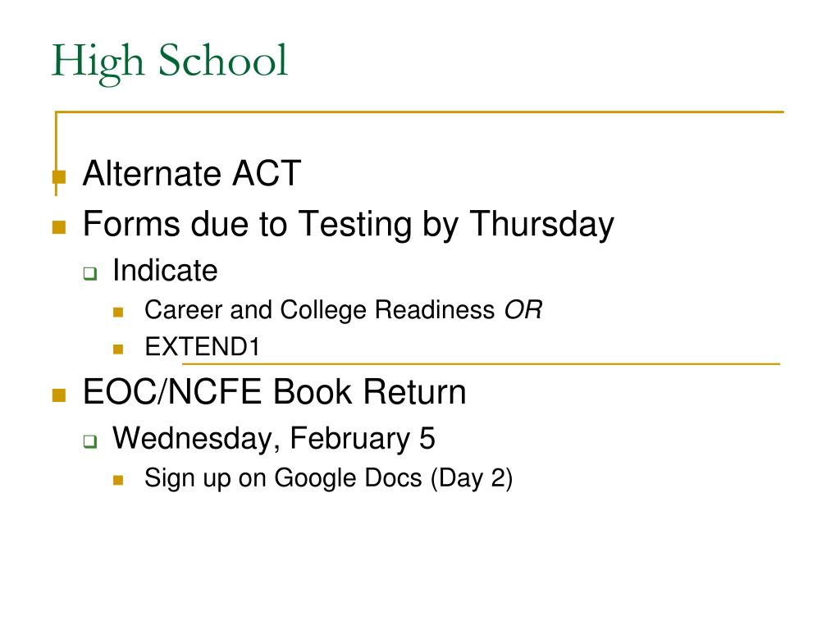This screenshot has width=840, height=630.
Task: Click the Forms due to Testing by Thursday line
Action: click(x=348, y=224)
